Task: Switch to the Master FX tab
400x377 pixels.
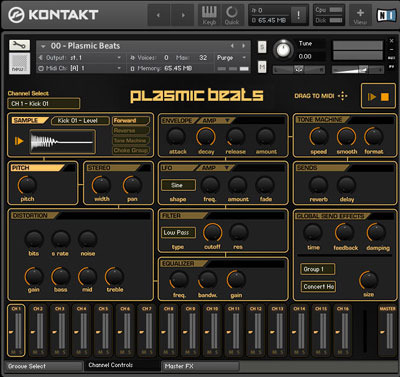Action: point(200,366)
